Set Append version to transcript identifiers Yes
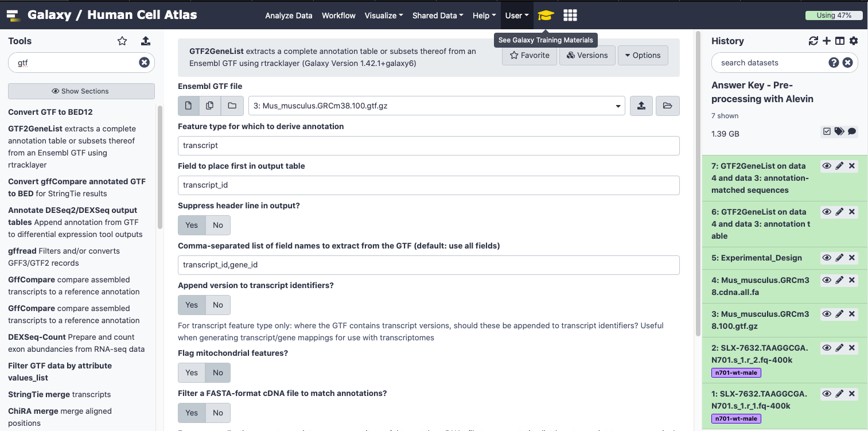The width and height of the screenshot is (868, 431). pyautogui.click(x=192, y=305)
